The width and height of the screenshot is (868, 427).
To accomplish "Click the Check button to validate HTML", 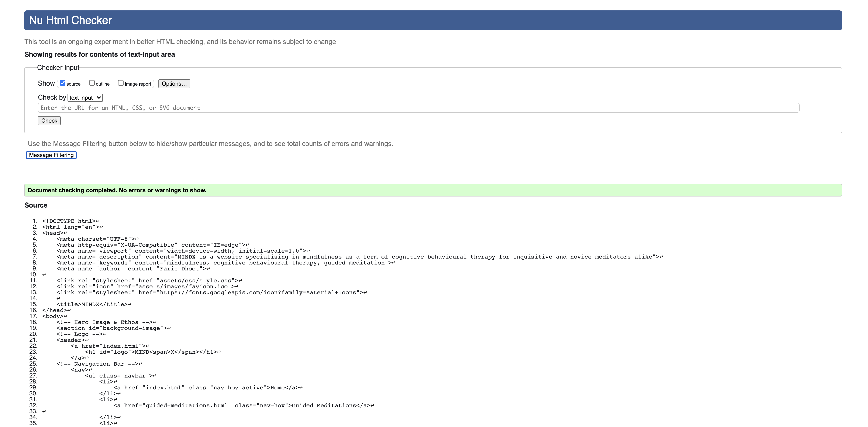I will point(49,121).
